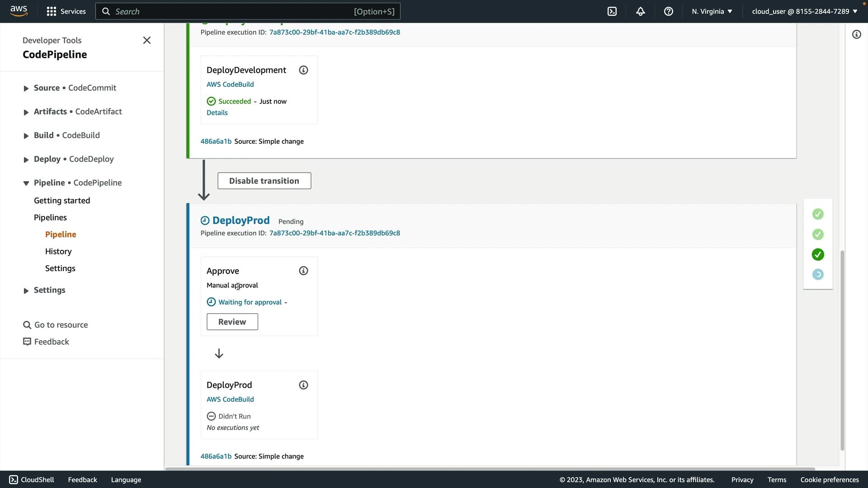868x488 pixels.
Task: Open the CloudShell icon in top bar
Action: pyautogui.click(x=612, y=11)
